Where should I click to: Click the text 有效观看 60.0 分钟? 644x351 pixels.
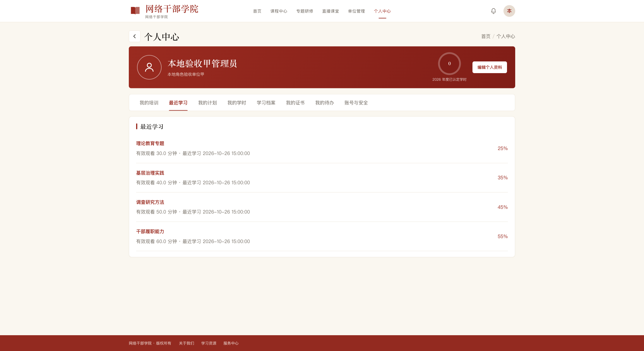[157, 241]
